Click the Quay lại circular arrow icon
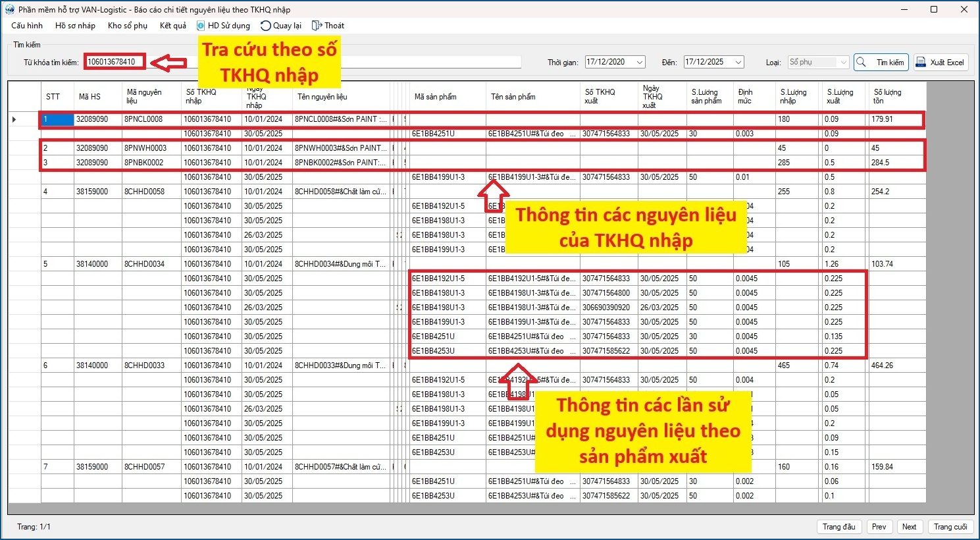Image resolution: width=980 pixels, height=540 pixels. pyautogui.click(x=265, y=26)
